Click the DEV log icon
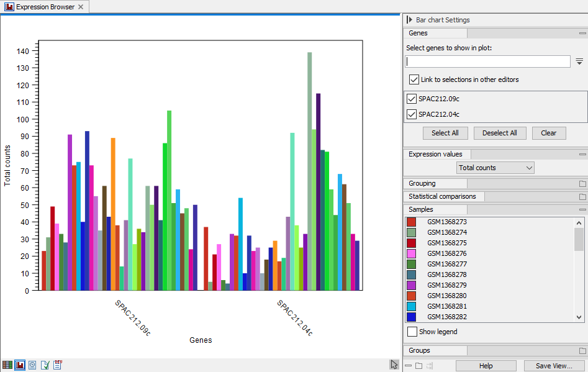Screen dimensions: 588x372 click(x=57, y=365)
